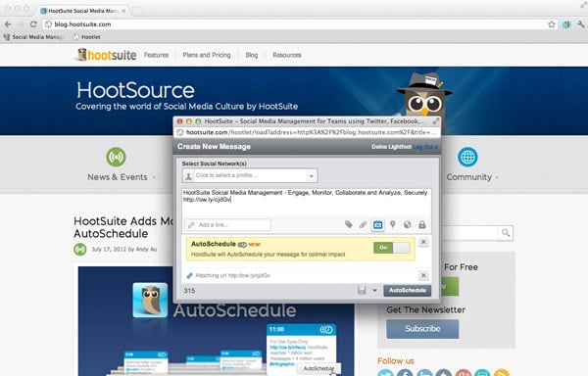Open the Social Media Manager bookmark
This screenshot has width=588, height=376.
pos(33,37)
